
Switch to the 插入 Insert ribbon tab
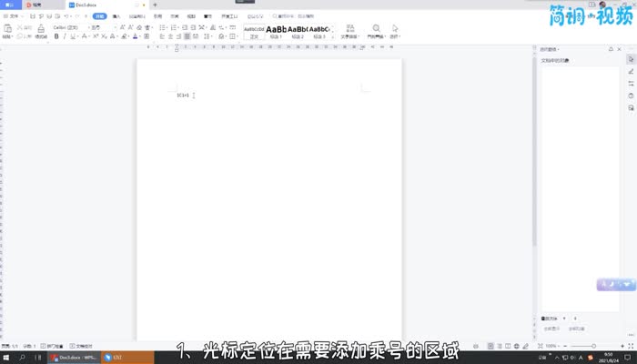click(x=116, y=16)
